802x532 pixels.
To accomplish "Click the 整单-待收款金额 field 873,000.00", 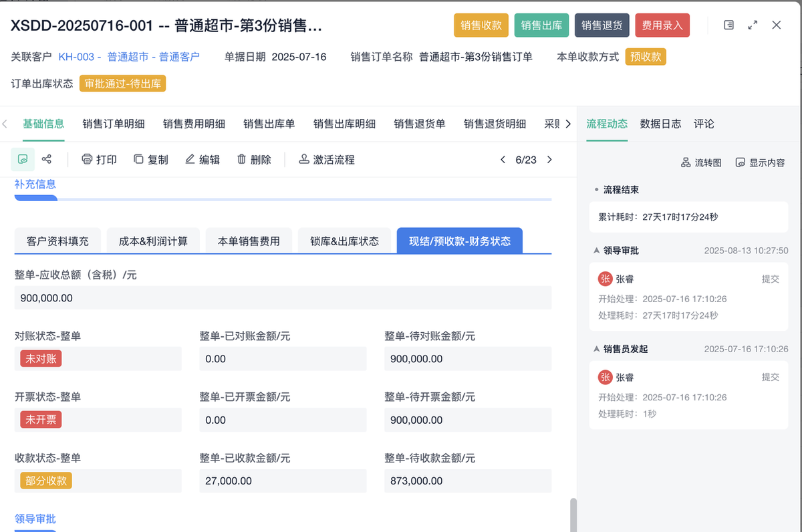I will [468, 481].
